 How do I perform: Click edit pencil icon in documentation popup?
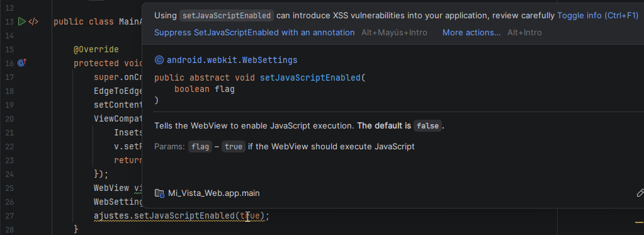[640, 193]
